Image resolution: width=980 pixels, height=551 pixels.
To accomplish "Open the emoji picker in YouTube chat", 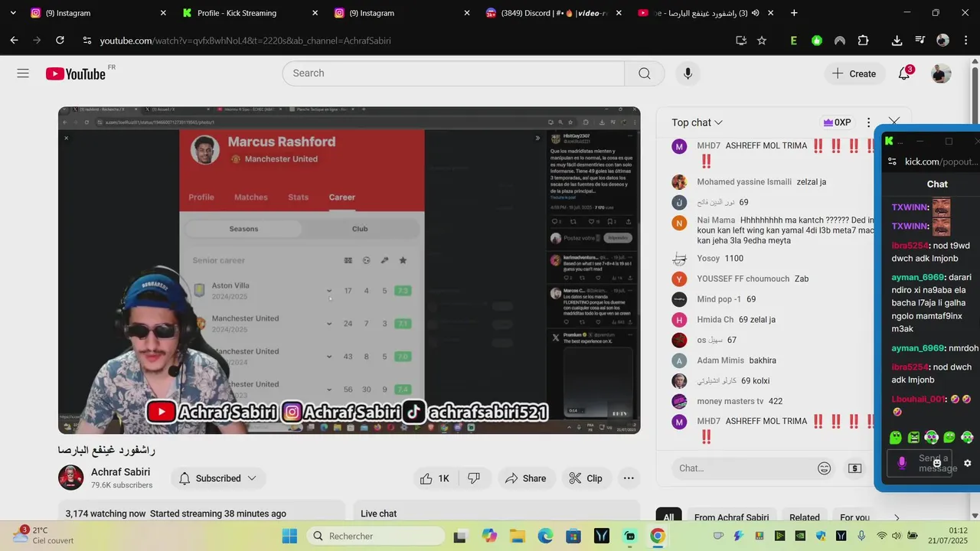I will point(825,468).
